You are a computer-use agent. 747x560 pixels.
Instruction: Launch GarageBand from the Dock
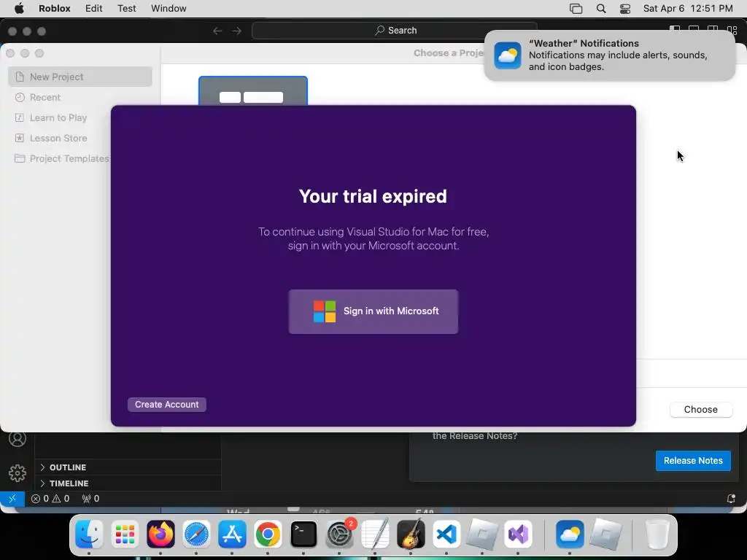click(x=411, y=534)
